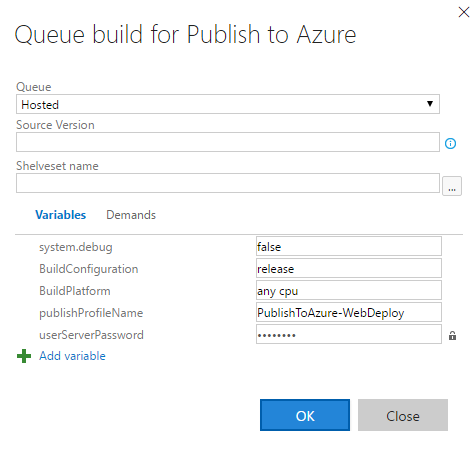
Task: Close the dialog with the X icon
Action: click(464, 12)
